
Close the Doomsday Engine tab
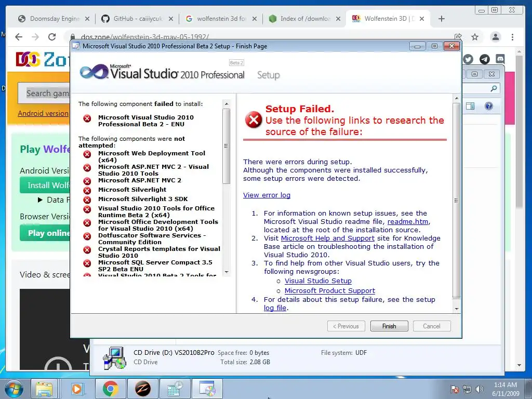[87, 19]
